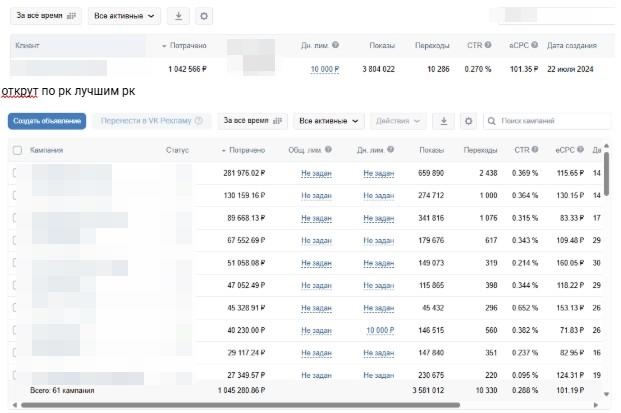Image resolution: width=621 pixels, height=413 pixels.
Task: Open top За все время period selector
Action: [46, 16]
